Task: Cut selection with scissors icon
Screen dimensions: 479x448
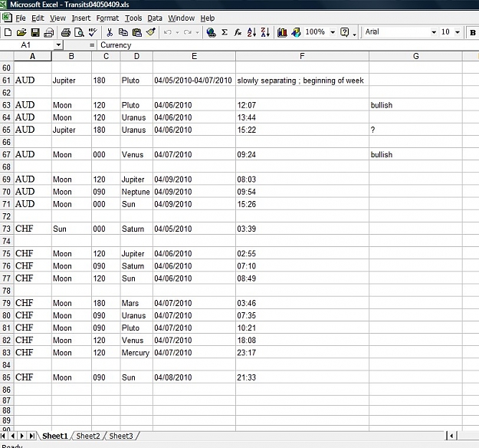Action: click(110, 32)
